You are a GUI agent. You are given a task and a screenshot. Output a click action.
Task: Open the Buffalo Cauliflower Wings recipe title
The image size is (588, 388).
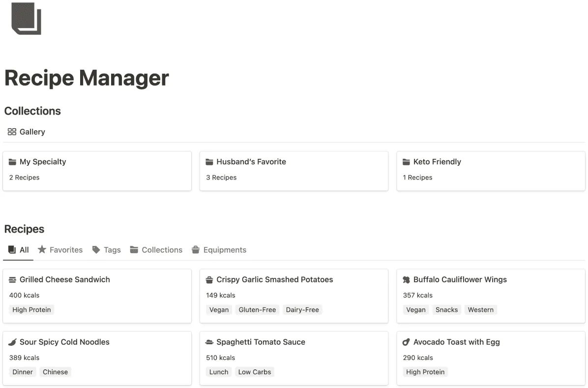460,279
